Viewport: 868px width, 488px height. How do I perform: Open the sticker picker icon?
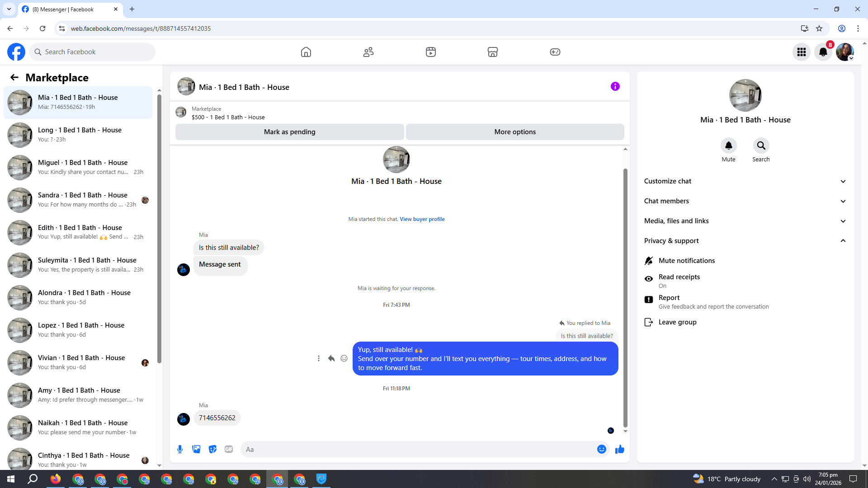(x=212, y=449)
